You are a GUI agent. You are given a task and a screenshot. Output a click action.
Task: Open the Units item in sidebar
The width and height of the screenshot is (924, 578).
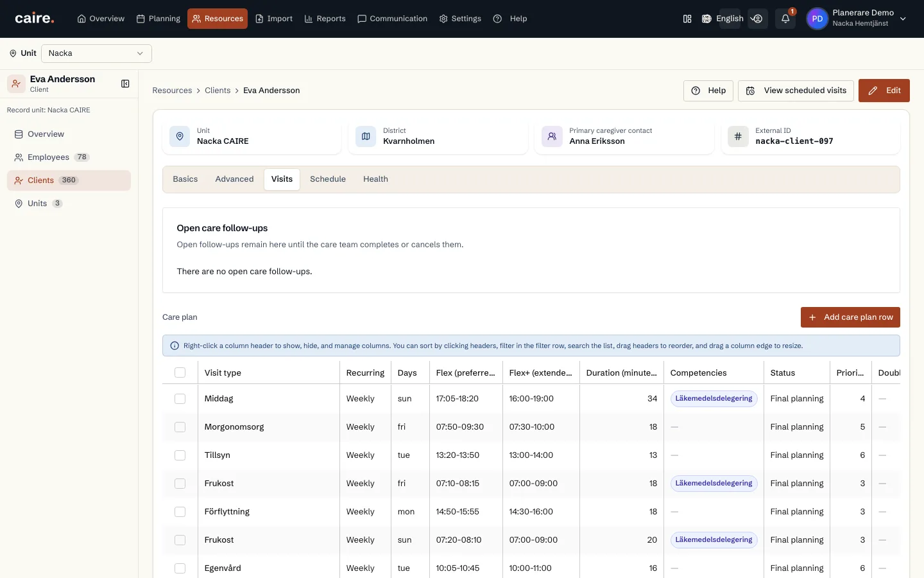69,204
